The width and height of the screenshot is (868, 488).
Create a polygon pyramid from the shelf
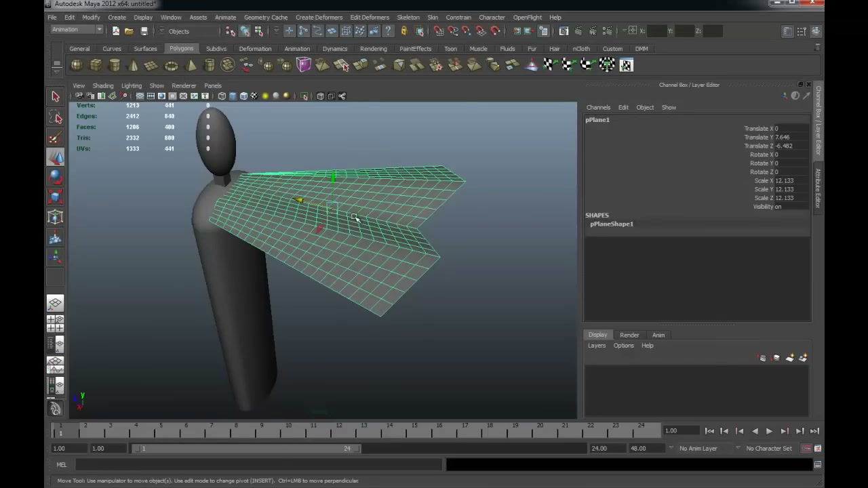(191, 65)
